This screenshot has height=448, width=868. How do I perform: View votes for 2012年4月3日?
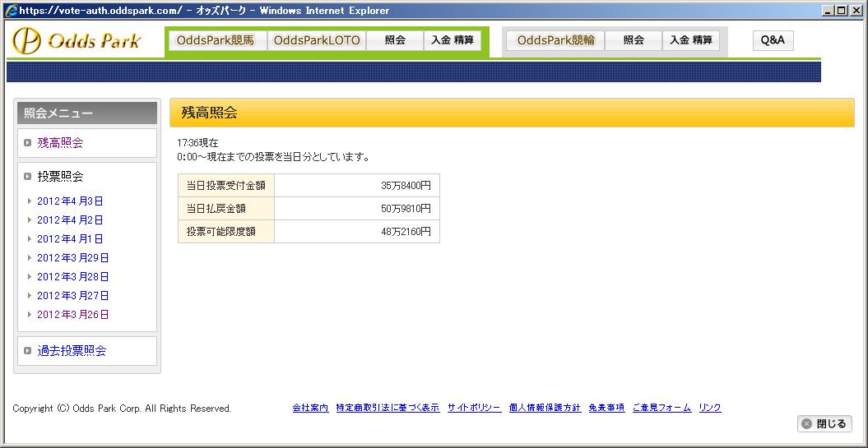pos(70,201)
